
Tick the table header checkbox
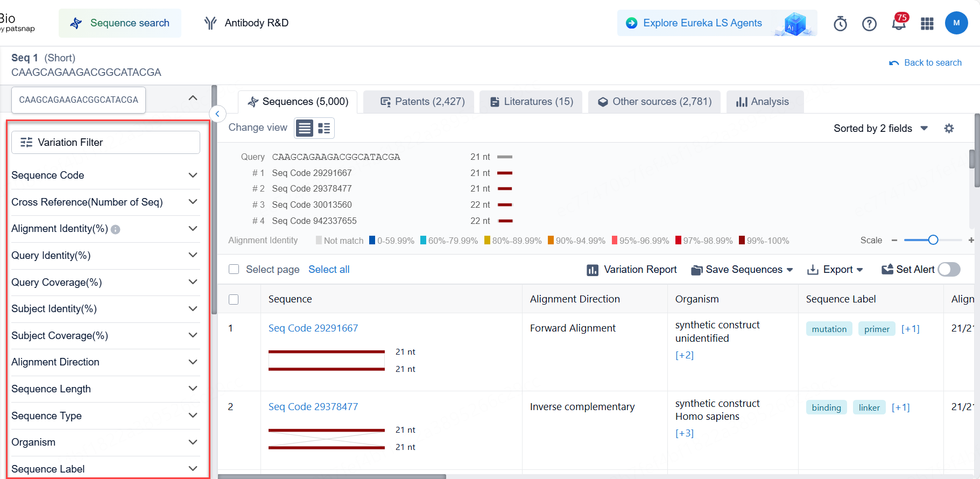click(234, 299)
